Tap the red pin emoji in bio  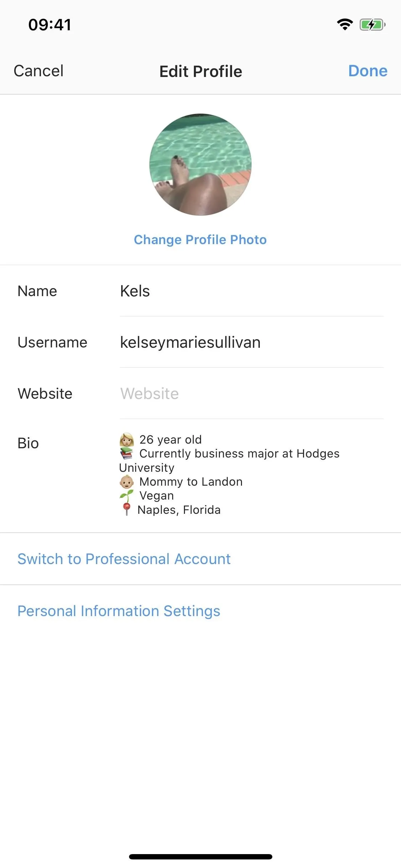(126, 510)
